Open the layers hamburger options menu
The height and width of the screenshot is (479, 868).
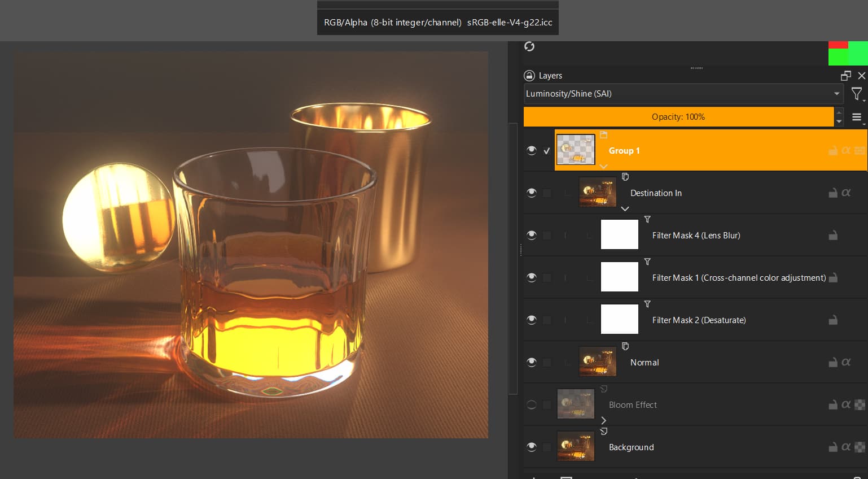(x=857, y=117)
